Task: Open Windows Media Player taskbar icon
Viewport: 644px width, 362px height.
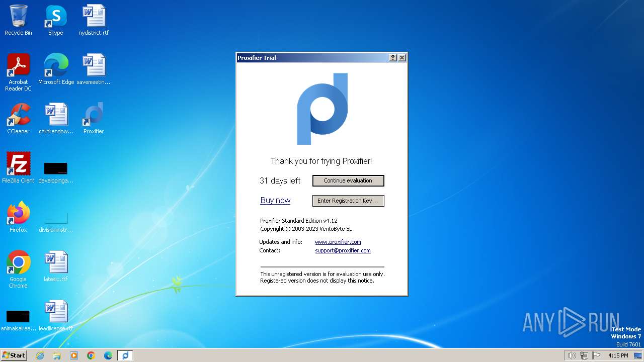Action: (x=74, y=355)
